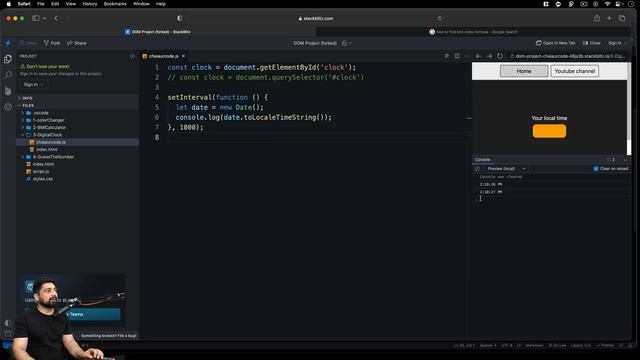Click the Close preview button
Screen dimensions: 640x360
(x=591, y=43)
